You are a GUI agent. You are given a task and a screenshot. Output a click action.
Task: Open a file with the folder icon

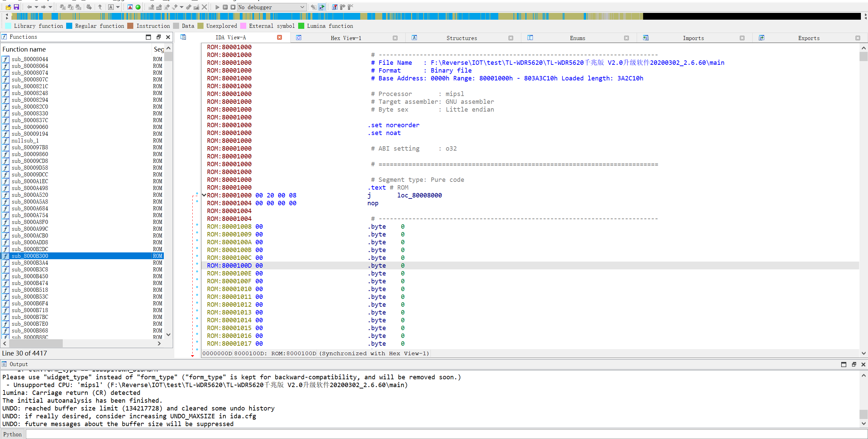8,7
